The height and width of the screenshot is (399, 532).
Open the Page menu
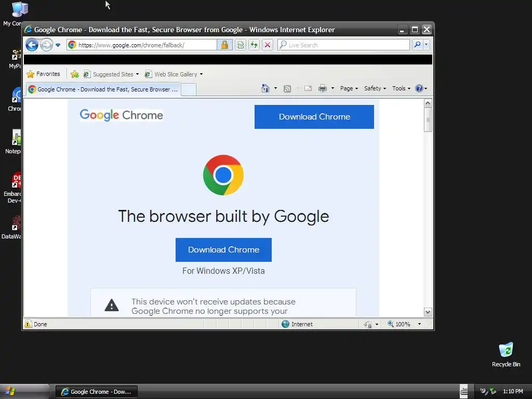[349, 88]
